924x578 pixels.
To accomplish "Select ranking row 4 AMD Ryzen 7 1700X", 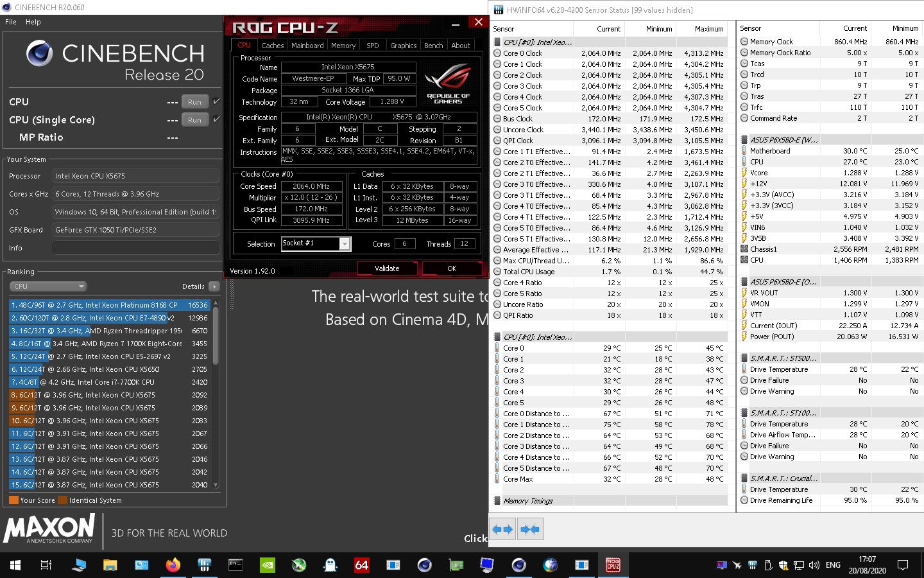I will point(110,344).
